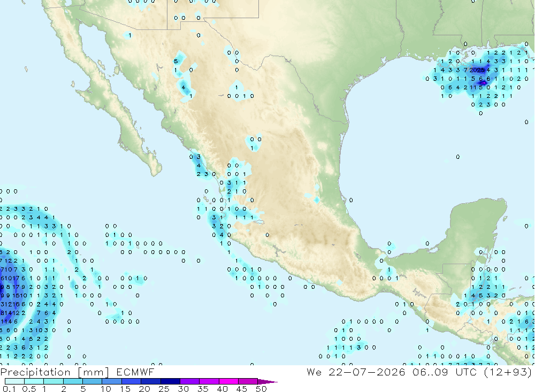The width and height of the screenshot is (535, 392).
Task: Click the legend value "20"
Action: click(x=144, y=389)
